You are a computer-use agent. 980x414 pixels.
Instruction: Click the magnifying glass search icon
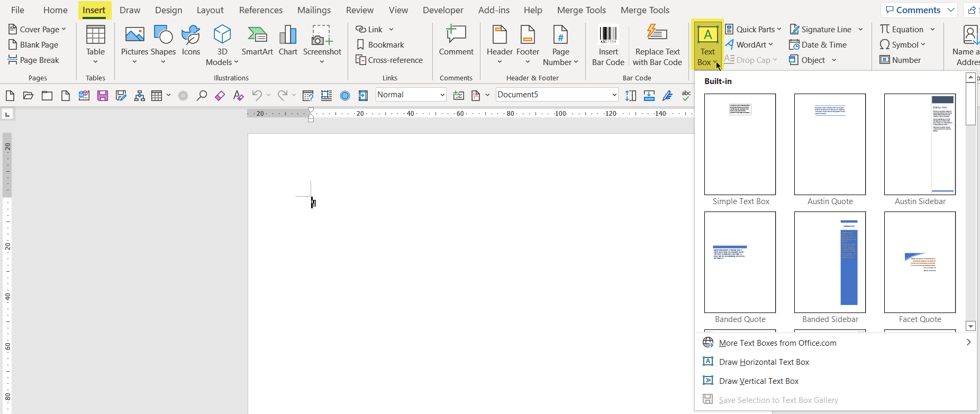tap(202, 96)
